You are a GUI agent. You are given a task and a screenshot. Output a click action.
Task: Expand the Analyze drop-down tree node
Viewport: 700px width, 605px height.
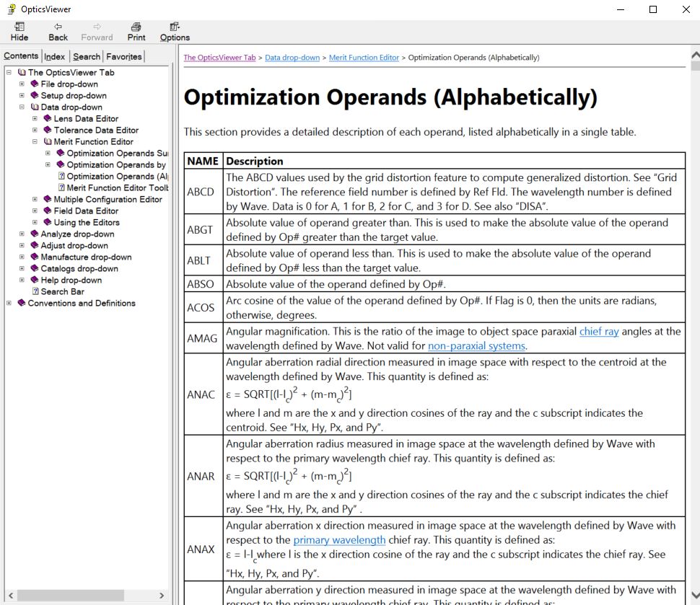tap(22, 234)
